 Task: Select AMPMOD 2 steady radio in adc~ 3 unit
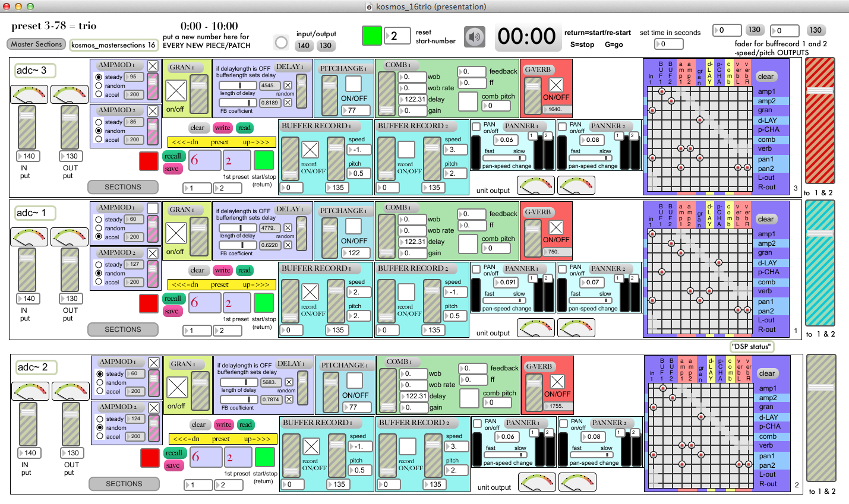pyautogui.click(x=99, y=122)
